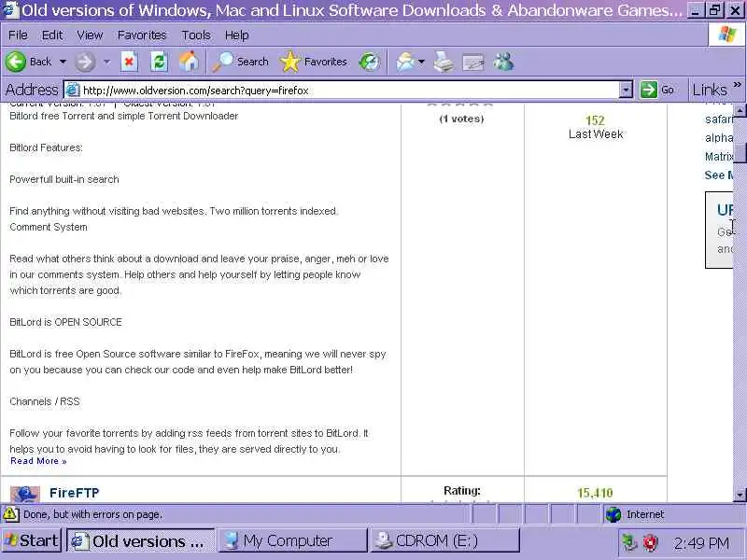Open the Search pane from toolbar
747x560 pixels.
coord(241,62)
